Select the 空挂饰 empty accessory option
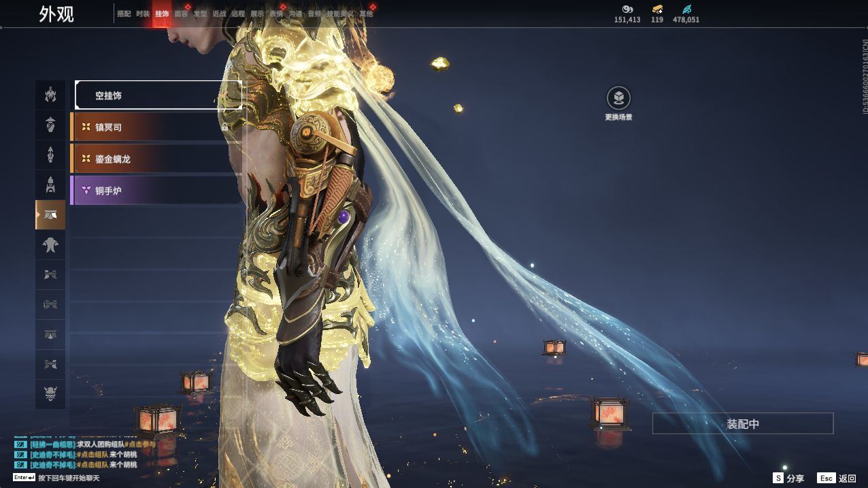868x488 pixels. pos(158,95)
